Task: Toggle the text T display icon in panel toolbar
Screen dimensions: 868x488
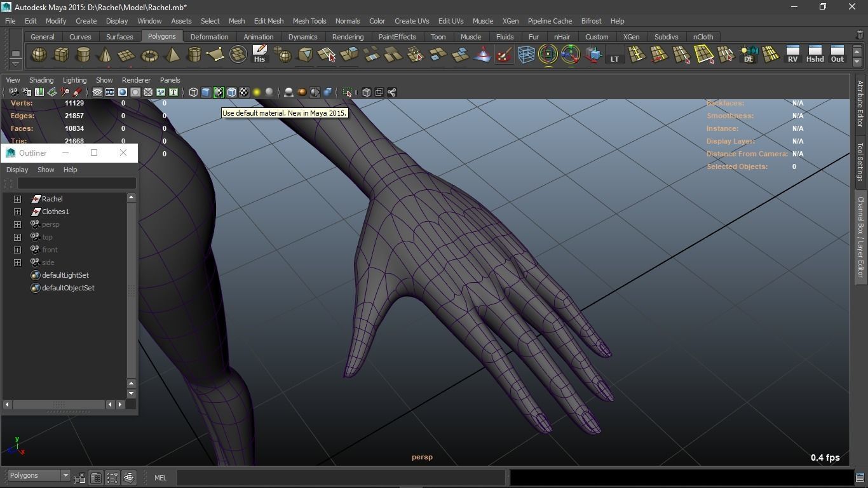Action: 173,92
